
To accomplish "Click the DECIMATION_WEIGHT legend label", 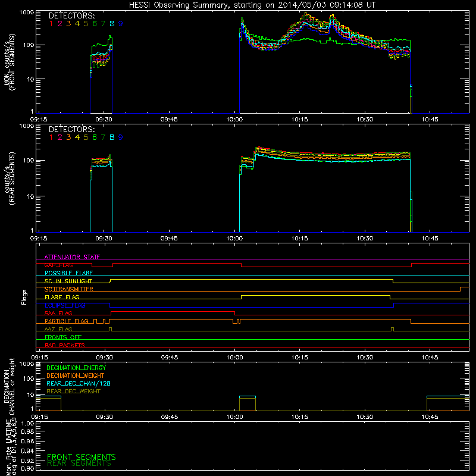I will point(76,376).
